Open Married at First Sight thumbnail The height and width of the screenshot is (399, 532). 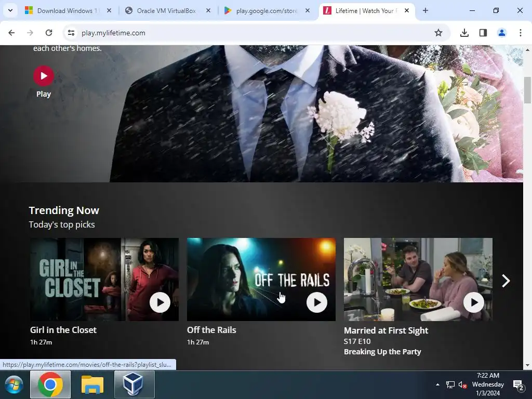pos(418,279)
